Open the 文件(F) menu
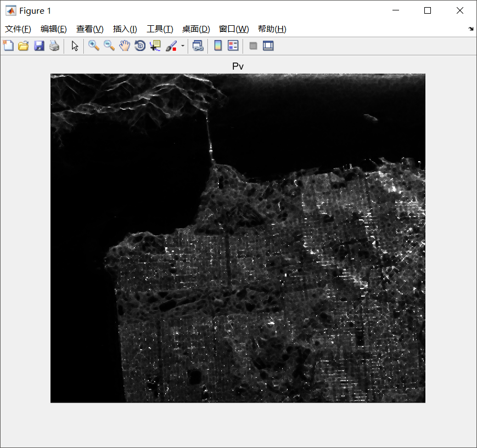The image size is (477, 448). [x=18, y=29]
